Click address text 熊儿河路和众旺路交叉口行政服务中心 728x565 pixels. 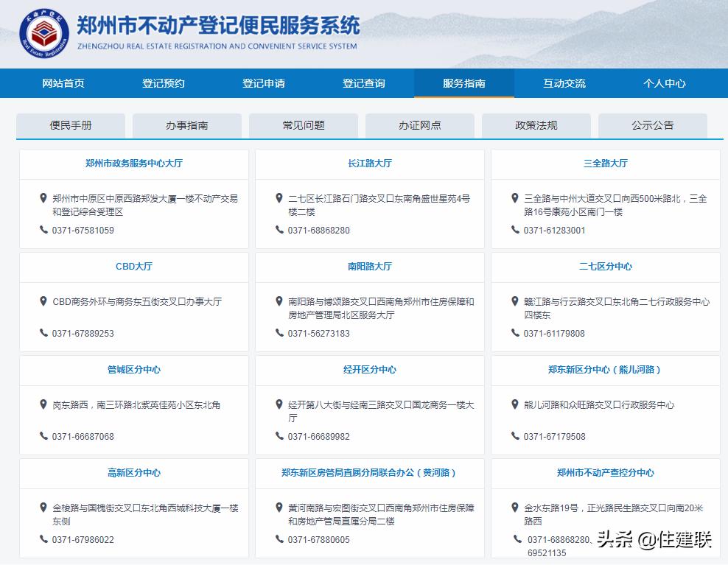coord(599,405)
